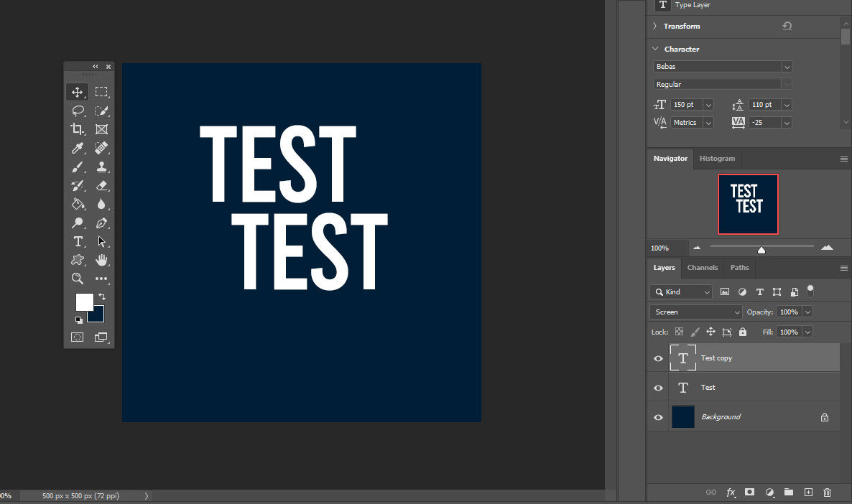Switch to the Navigator tab
The image size is (852, 504).
(x=670, y=159)
